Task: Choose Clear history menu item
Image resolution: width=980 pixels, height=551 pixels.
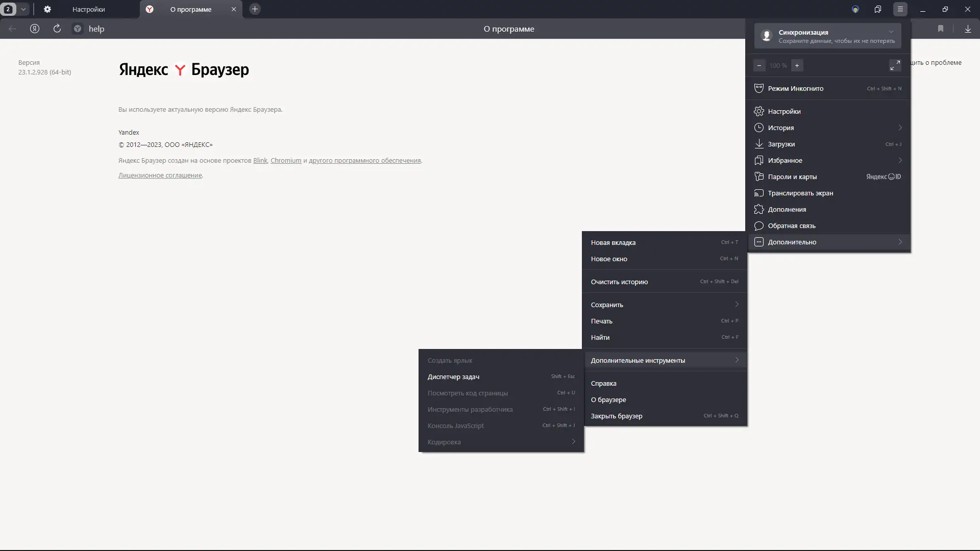Action: click(619, 282)
